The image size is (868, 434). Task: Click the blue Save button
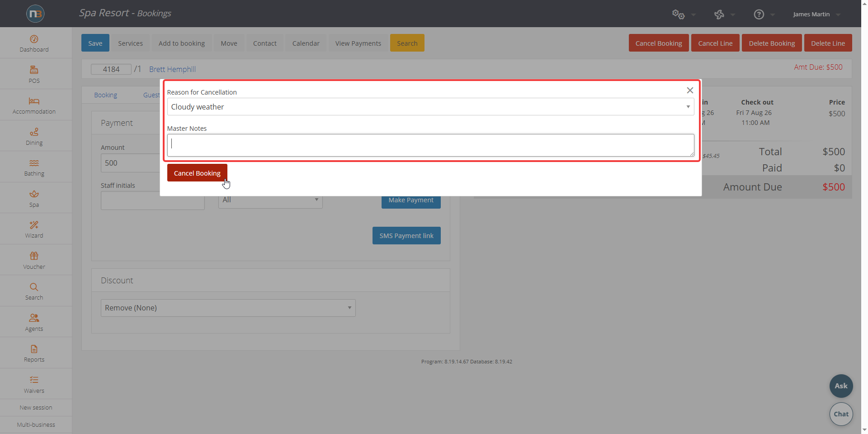point(95,43)
